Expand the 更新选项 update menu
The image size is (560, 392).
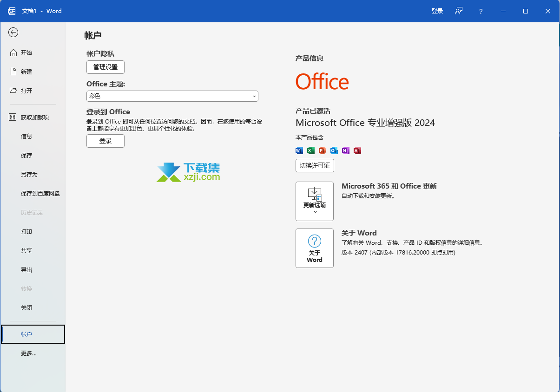(315, 201)
